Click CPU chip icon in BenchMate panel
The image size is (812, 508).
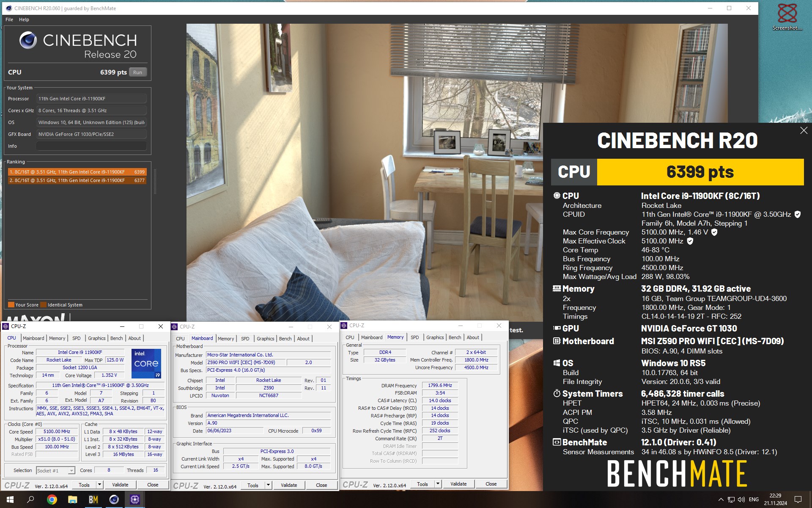(x=557, y=196)
